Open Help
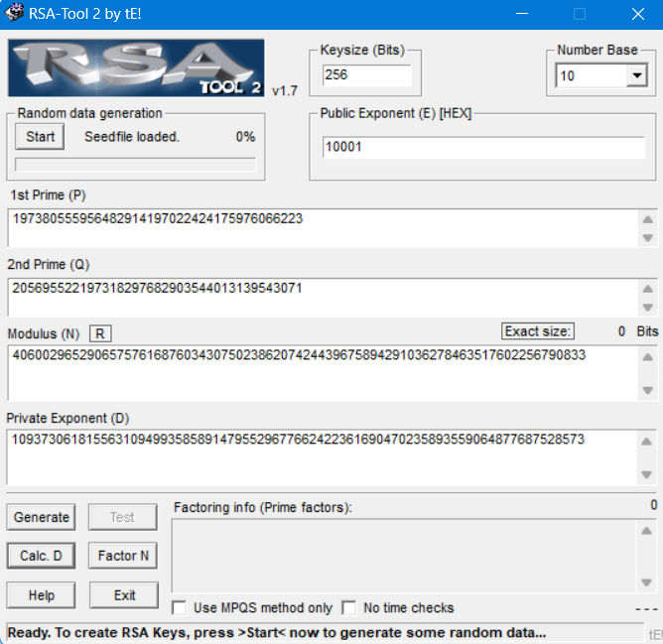Viewport: 663px width, 644px height. pos(42,595)
